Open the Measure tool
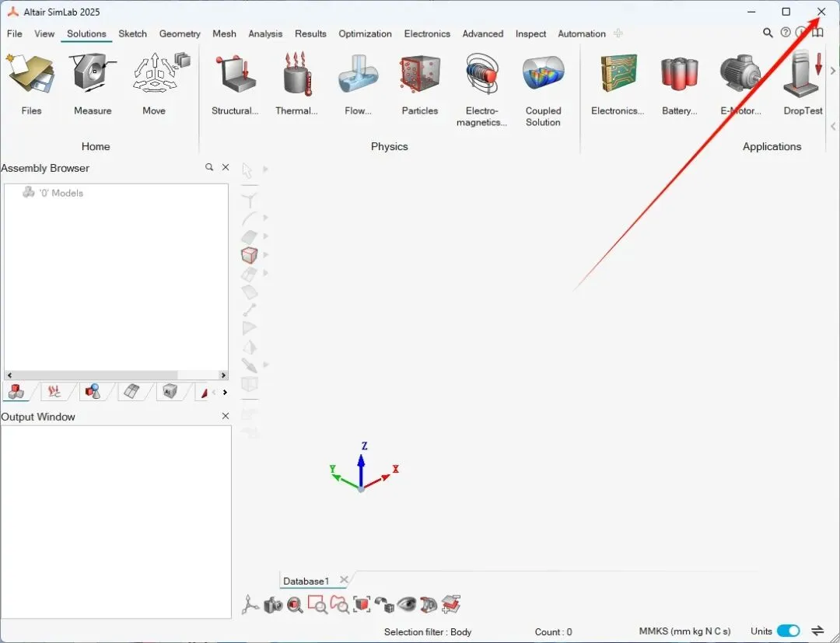The width and height of the screenshot is (840, 643). click(x=93, y=84)
